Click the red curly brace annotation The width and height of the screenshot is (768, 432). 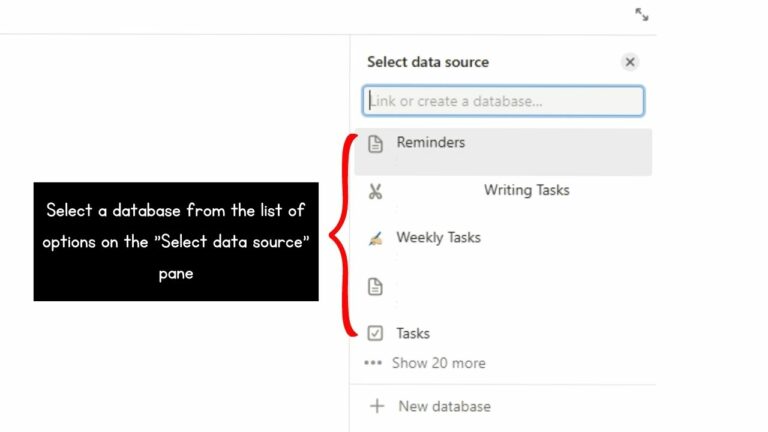coord(344,235)
